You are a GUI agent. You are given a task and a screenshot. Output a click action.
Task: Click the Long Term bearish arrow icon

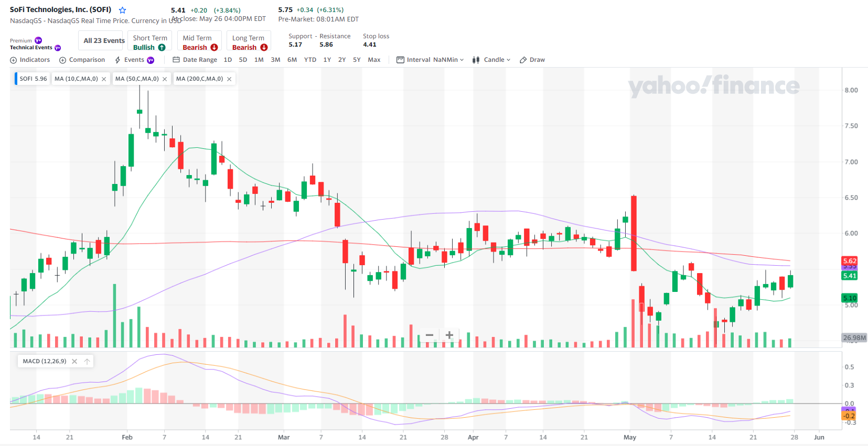pos(264,47)
